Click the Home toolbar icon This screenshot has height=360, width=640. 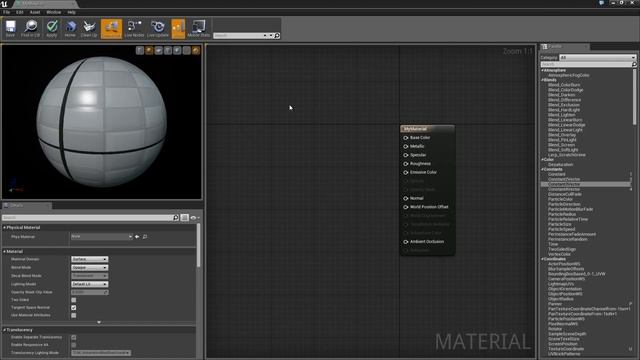[x=70, y=29]
